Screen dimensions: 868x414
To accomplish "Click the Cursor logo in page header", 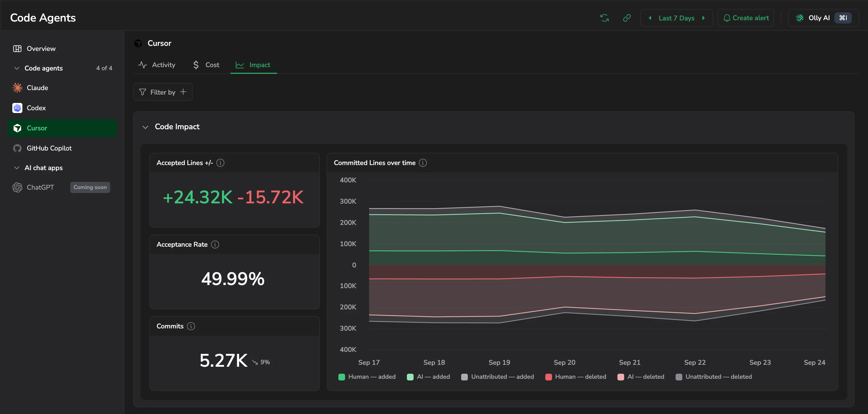I will [138, 43].
